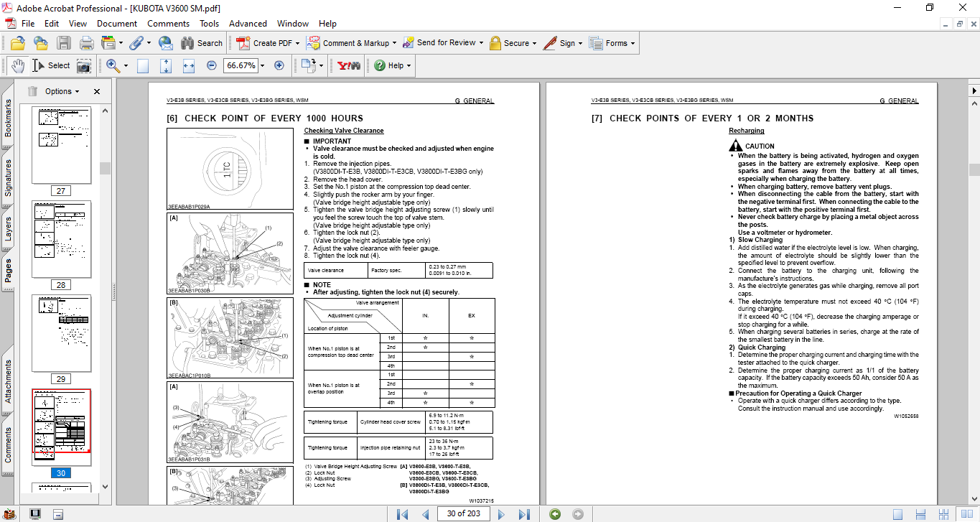Switch to the Bookmarks side tab
The height and width of the screenshot is (522, 980).
tap(8, 118)
